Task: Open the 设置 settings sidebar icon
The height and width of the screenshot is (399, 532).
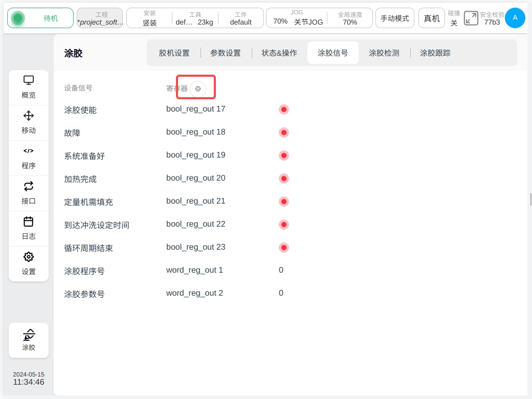Action: point(29,263)
